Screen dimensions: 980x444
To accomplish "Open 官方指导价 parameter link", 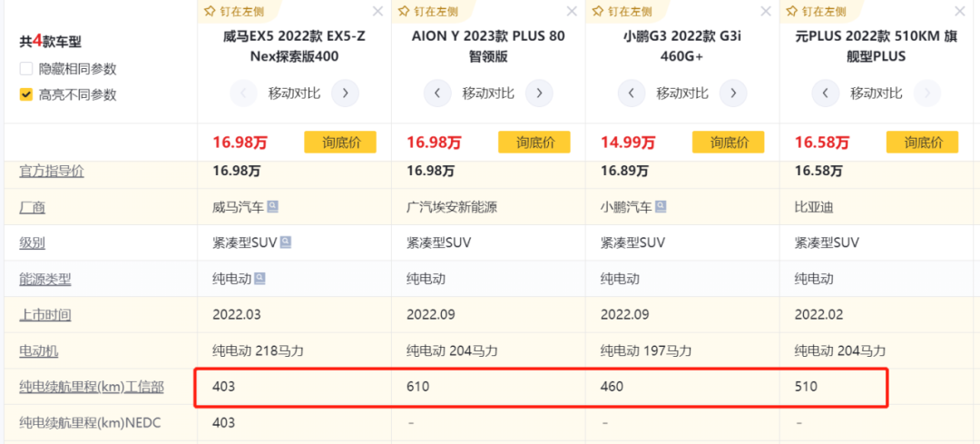I will tap(51, 172).
